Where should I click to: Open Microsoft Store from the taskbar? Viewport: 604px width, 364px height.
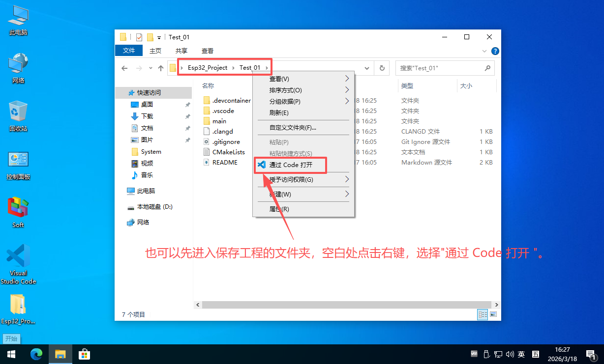(x=84, y=354)
